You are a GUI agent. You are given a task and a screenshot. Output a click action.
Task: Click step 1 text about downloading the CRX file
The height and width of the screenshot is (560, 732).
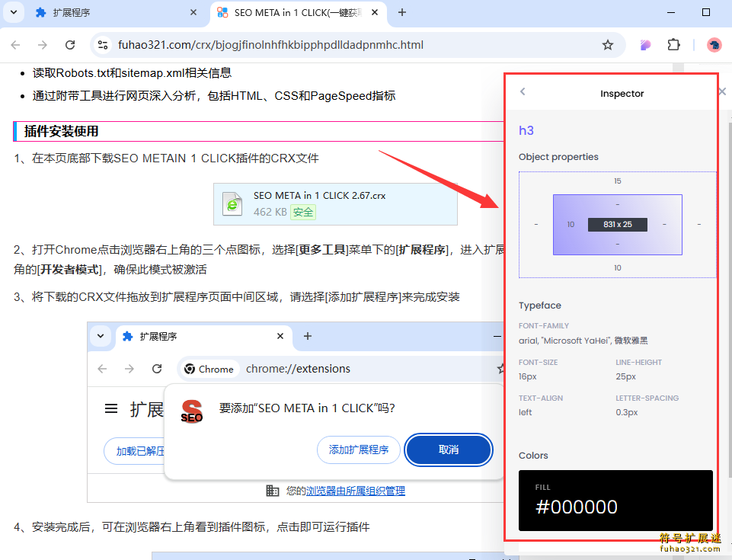(x=166, y=158)
